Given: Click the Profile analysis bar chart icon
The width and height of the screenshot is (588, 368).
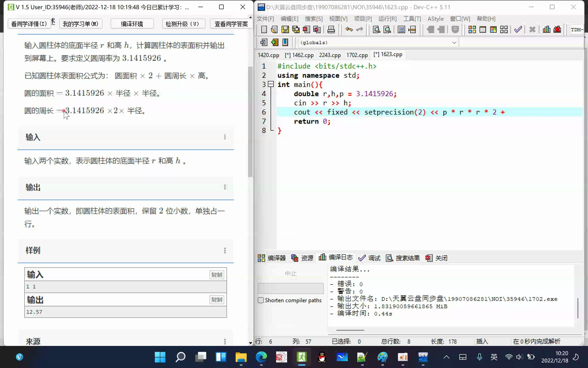Looking at the screenshot, I should coord(546,30).
